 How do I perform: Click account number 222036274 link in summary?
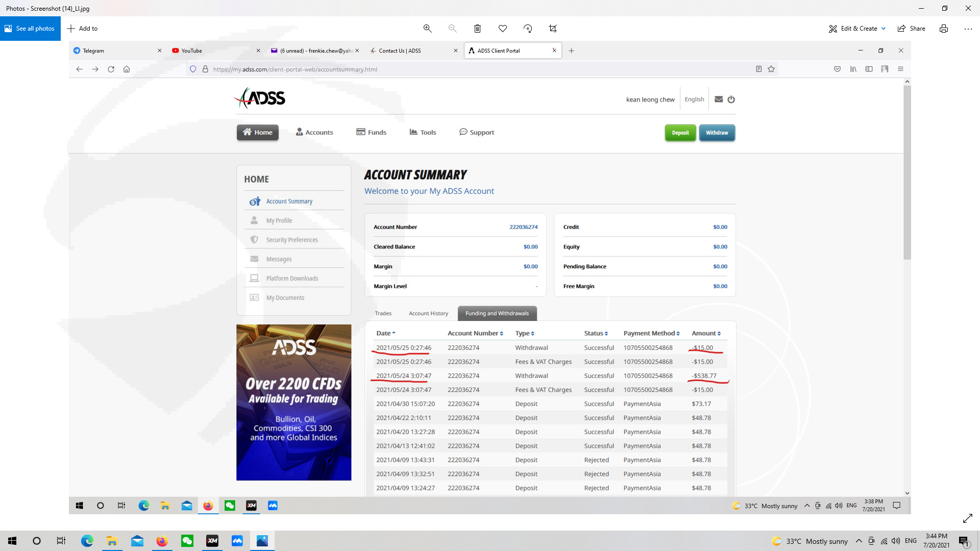[x=523, y=227]
